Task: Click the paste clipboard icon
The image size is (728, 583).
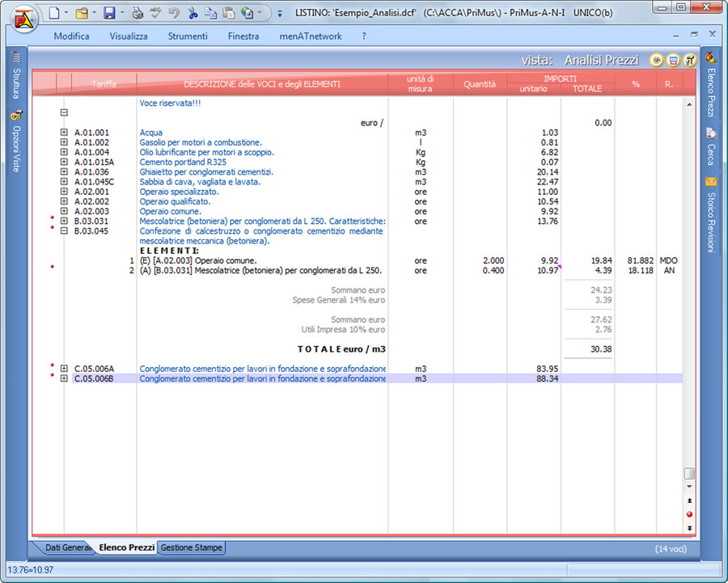Action: tap(228, 13)
